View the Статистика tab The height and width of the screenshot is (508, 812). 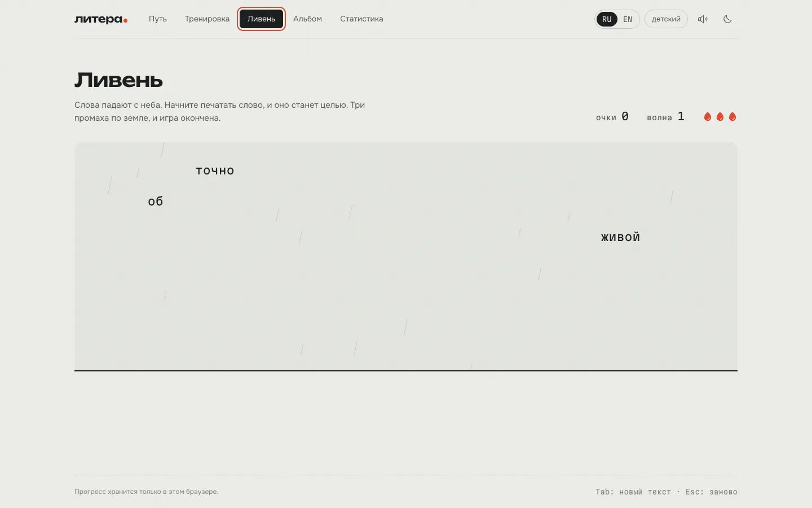tap(361, 19)
